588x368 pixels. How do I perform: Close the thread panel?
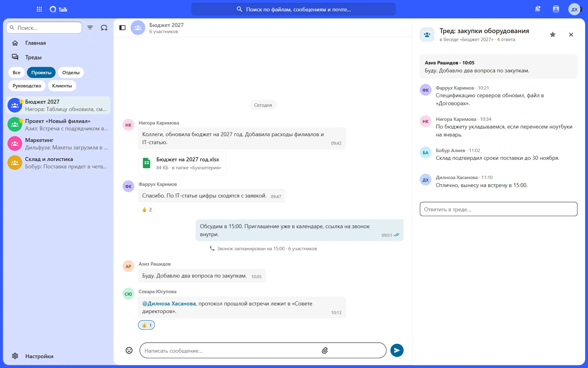(571, 35)
